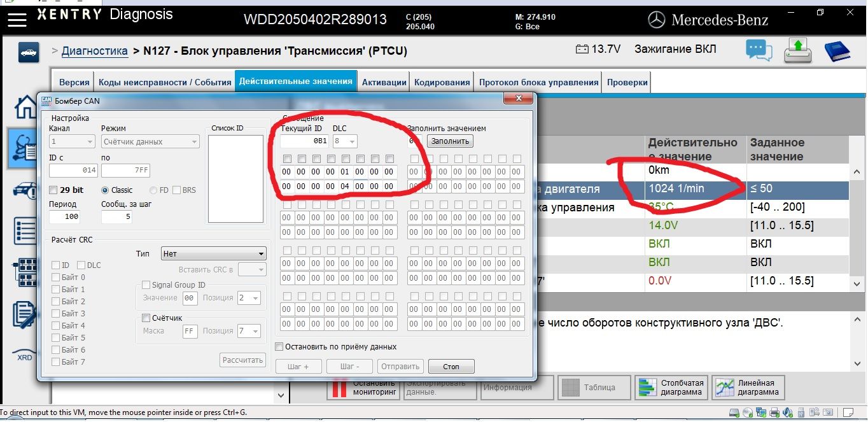Click the blue car icon beside breadcrumb
This screenshot has width=868, height=422.
point(28,52)
